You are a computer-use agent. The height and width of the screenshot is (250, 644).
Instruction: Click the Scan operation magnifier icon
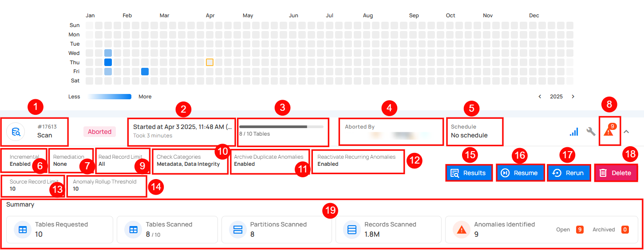(x=16, y=132)
